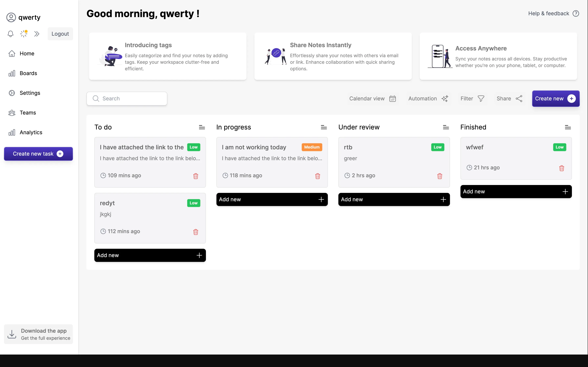Open the wfwef task card
The image size is (588, 367).
pyautogui.click(x=516, y=158)
